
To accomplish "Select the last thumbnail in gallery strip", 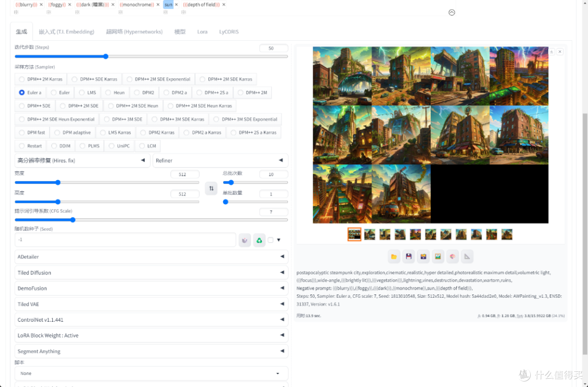I will coord(507,235).
